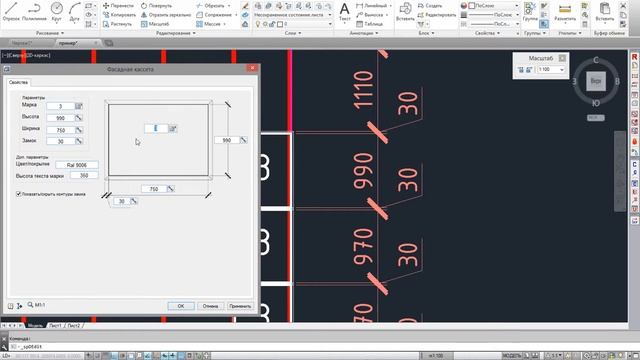Select the Текст annotation tool

point(344,11)
